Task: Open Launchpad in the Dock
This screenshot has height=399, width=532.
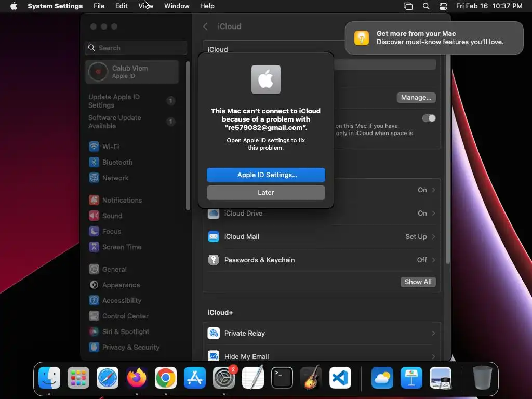Action: point(78,378)
